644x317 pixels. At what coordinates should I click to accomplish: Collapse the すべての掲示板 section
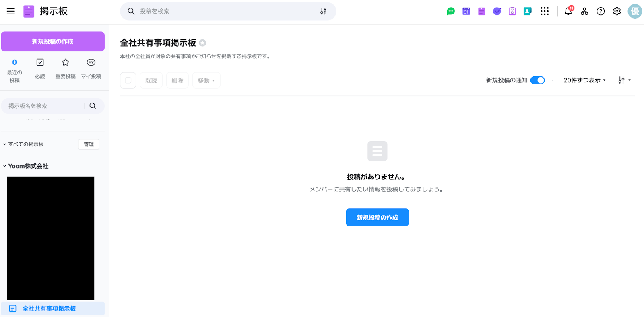coord(4,144)
